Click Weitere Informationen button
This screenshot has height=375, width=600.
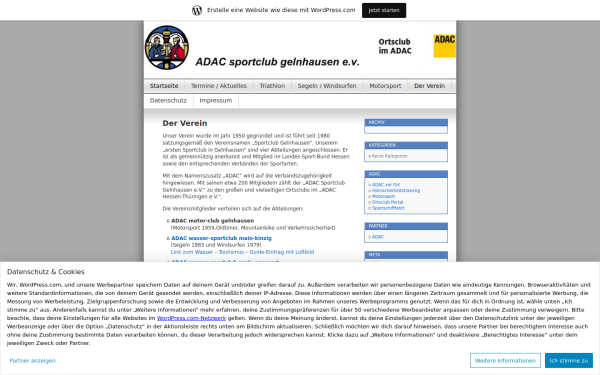pos(505,360)
